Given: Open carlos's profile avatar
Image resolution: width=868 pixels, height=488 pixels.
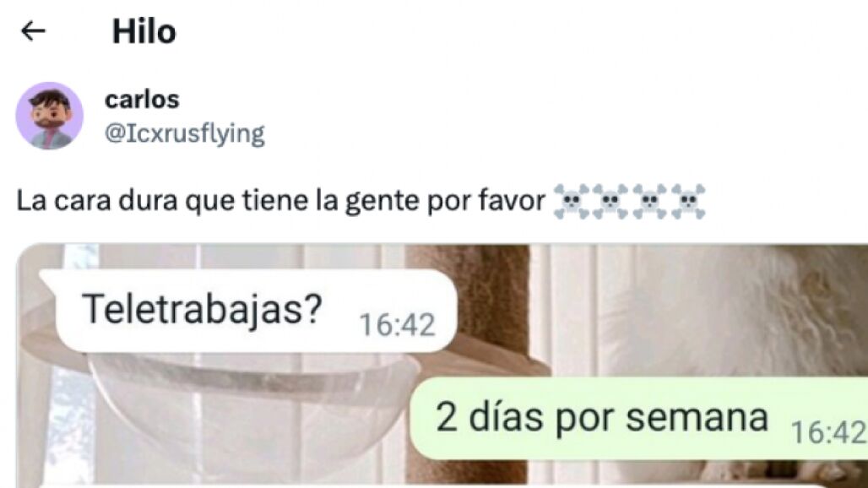Looking at the screenshot, I should (49, 116).
